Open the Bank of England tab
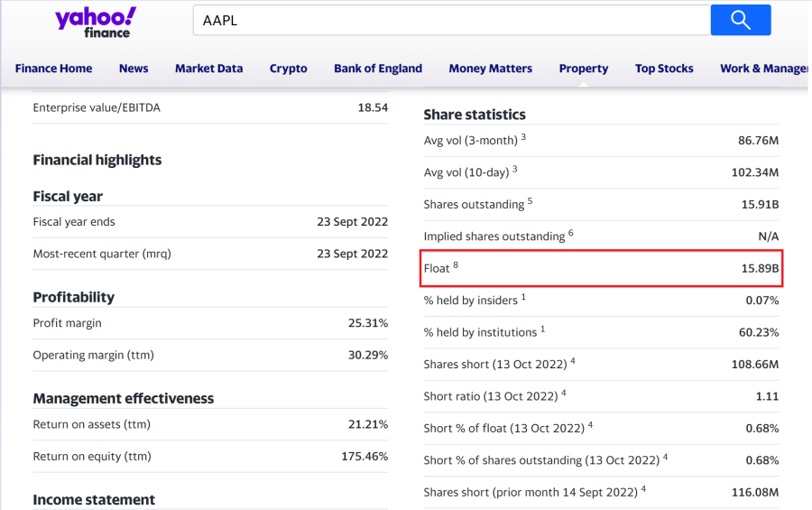 (378, 69)
